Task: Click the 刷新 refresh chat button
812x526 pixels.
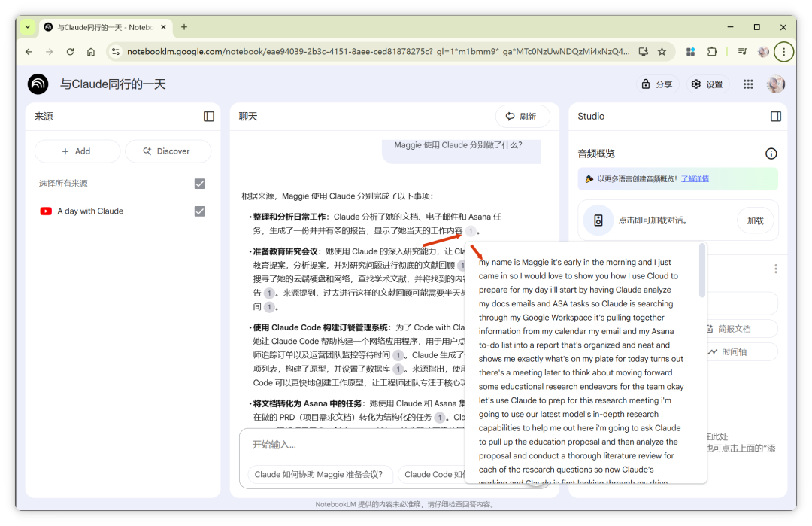Action: coord(522,117)
